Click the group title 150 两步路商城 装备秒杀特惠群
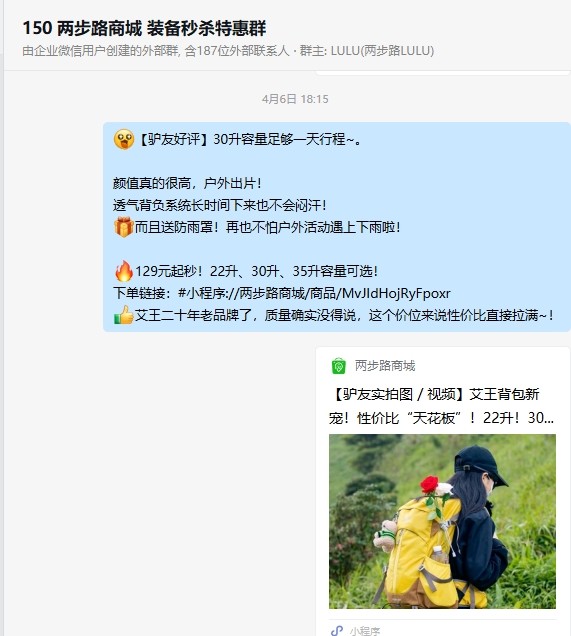Viewport: 571px width, 636px height. pyautogui.click(x=144, y=28)
